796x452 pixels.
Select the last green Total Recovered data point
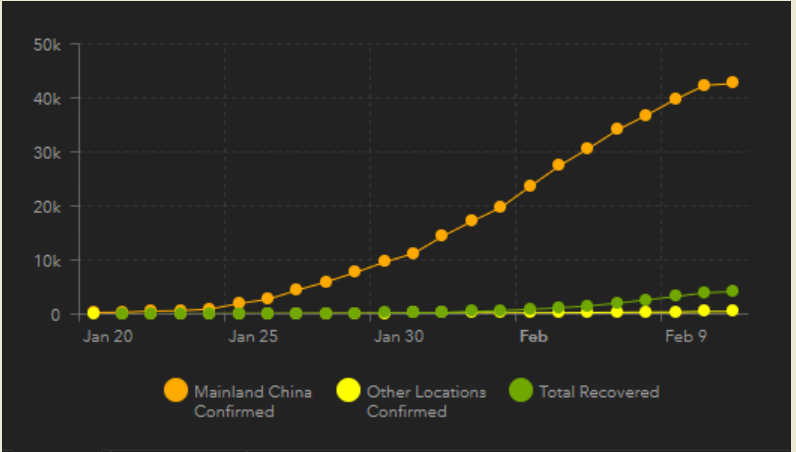[732, 291]
